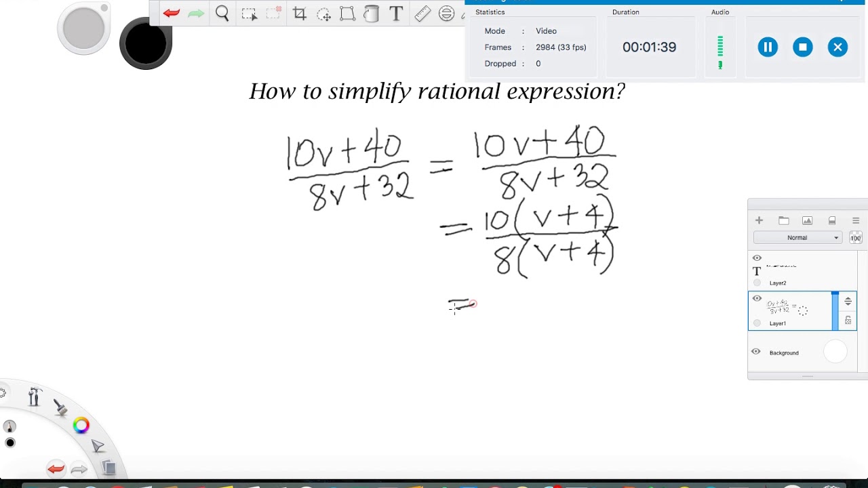
Task: Click the Layer2 radial marker circle
Action: (757, 283)
